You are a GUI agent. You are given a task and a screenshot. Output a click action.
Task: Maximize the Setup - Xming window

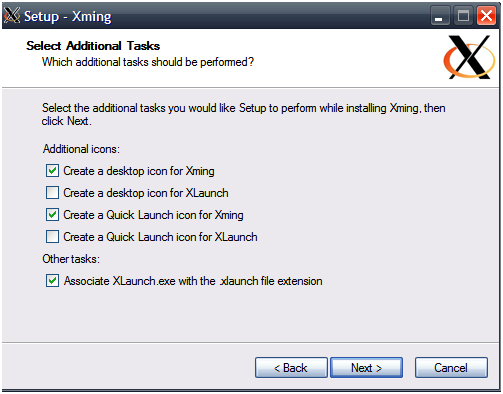click(x=463, y=16)
